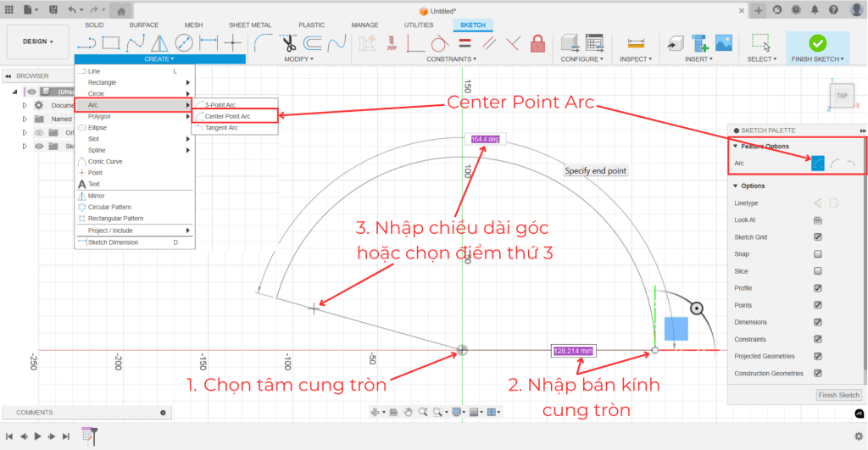Uncheck the Construction Geometries checkbox
868x450 pixels.
point(818,373)
